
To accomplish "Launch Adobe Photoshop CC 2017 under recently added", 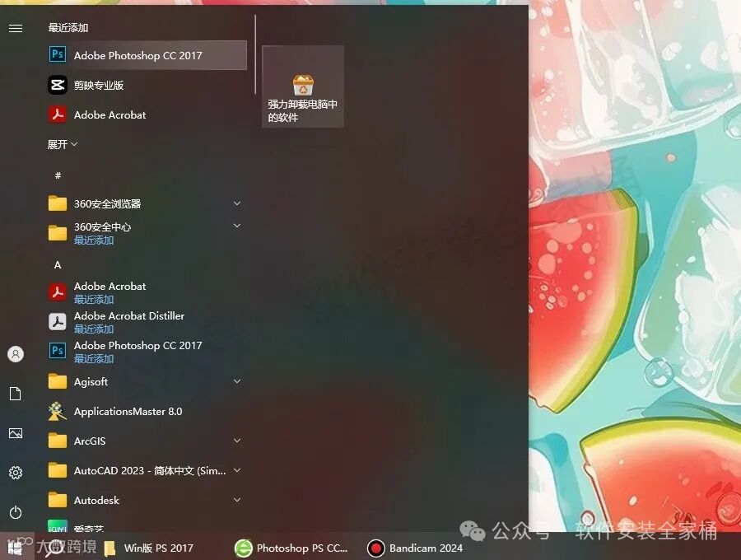I will [147, 55].
